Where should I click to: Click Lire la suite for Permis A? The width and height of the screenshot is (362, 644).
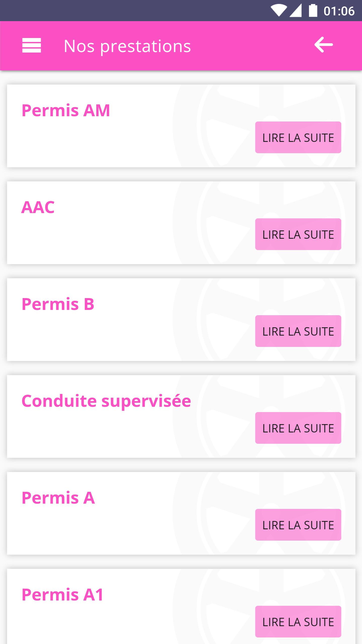[x=298, y=525]
